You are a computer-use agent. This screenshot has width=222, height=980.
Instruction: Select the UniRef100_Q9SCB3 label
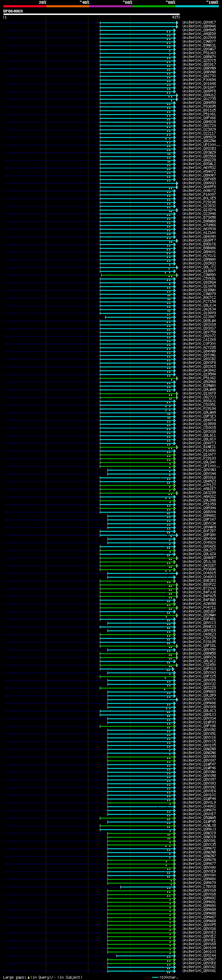(199, 149)
